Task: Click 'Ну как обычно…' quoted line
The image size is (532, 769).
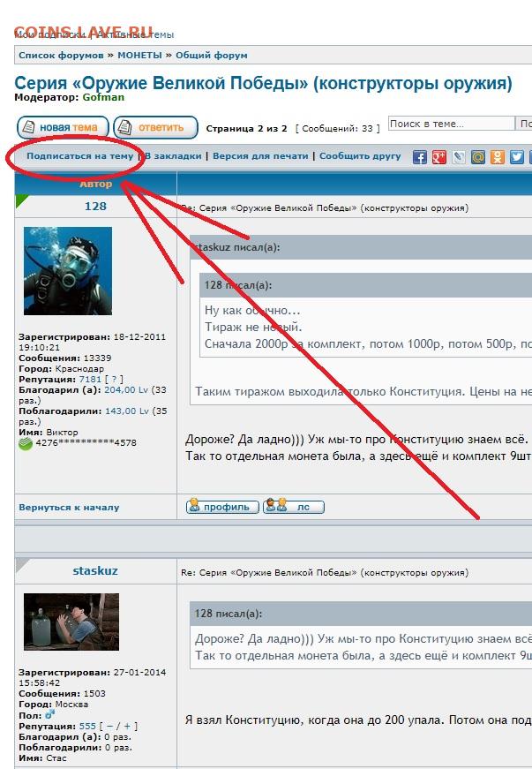Action: click(x=252, y=311)
